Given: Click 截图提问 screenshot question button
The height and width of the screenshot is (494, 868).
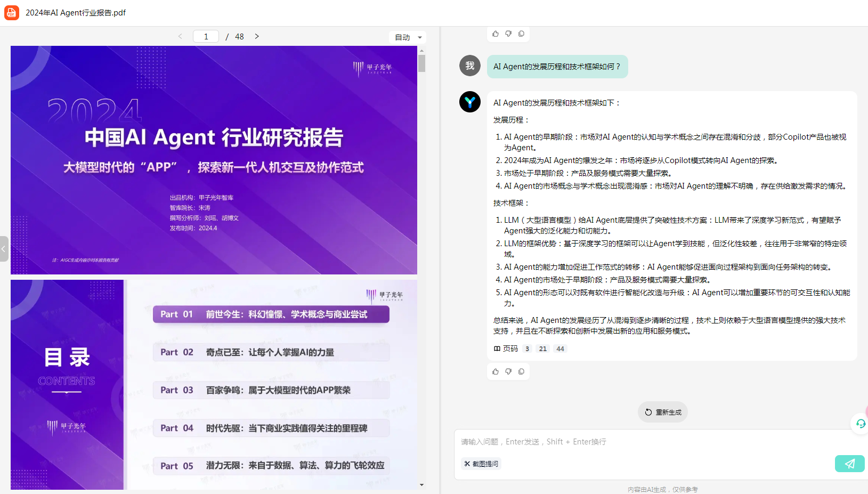Looking at the screenshot, I should (x=481, y=464).
